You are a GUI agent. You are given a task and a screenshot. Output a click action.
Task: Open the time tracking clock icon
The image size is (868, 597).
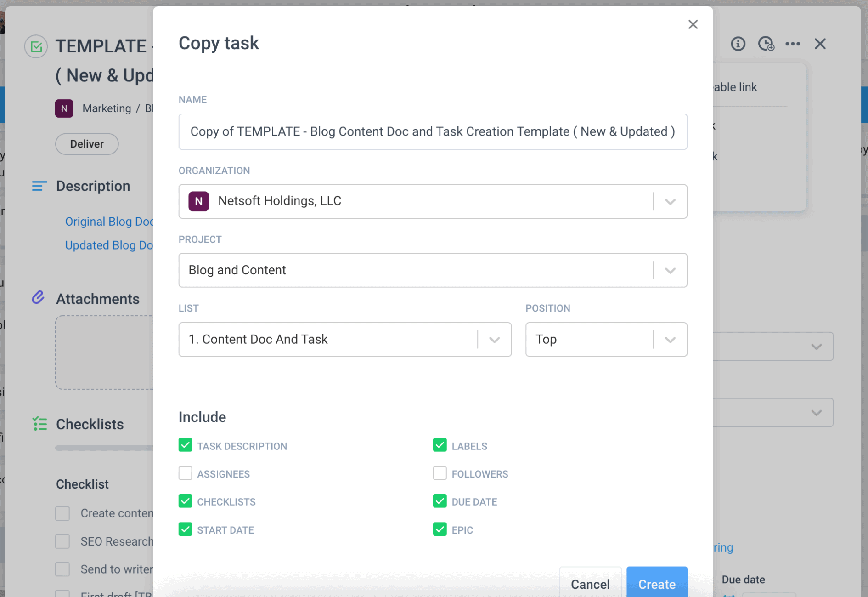(766, 44)
